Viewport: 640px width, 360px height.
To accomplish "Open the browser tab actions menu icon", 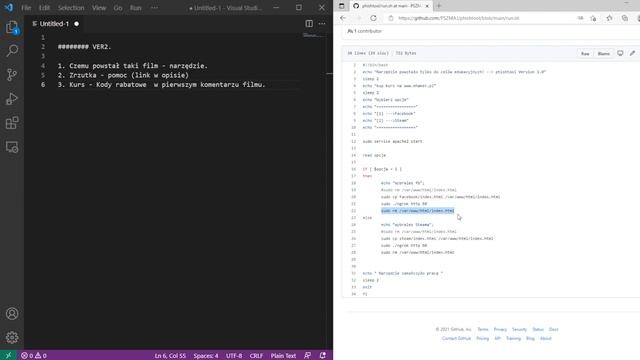I will click(342, 6).
